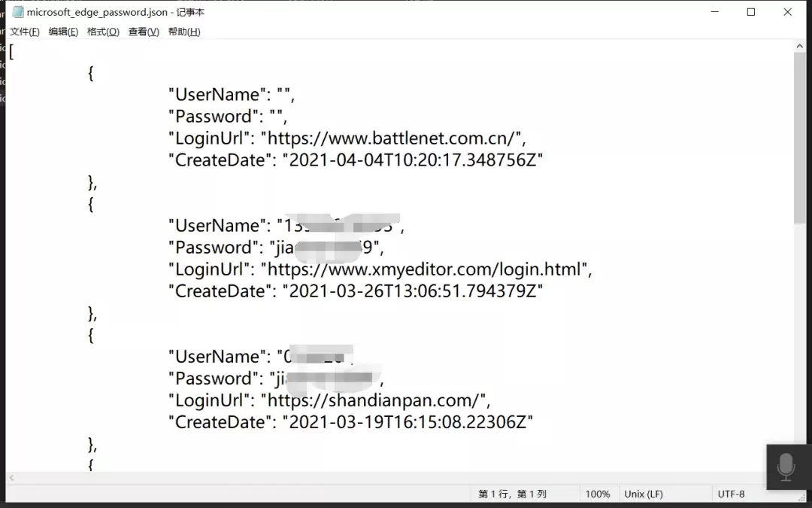Viewport: 812px width, 508px height.
Task: Click the shandianpan.com LoginUrl line
Action: coord(329,400)
